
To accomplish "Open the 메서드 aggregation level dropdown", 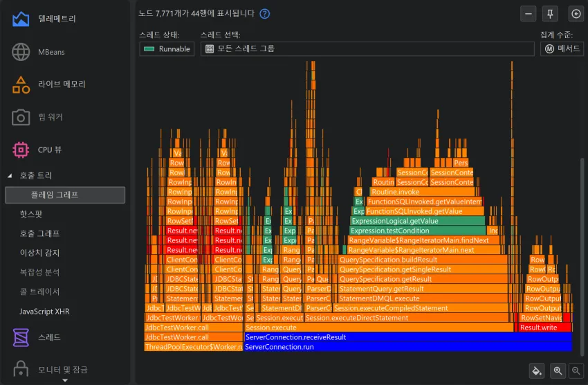I will (x=562, y=48).
